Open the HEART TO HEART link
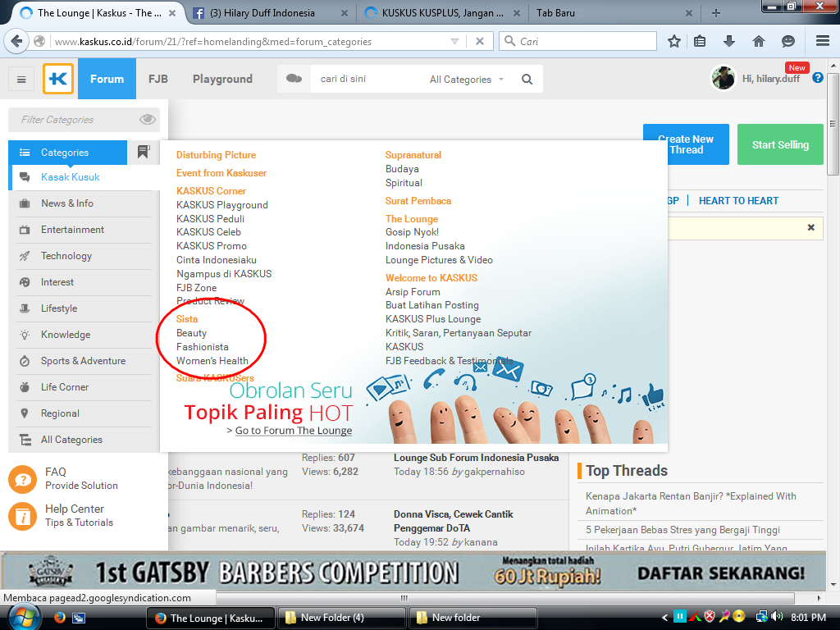This screenshot has width=840, height=630. [x=738, y=200]
